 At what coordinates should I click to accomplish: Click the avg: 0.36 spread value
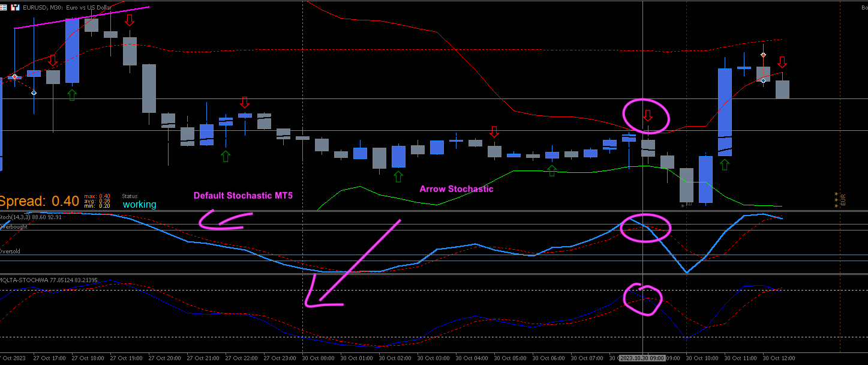(x=97, y=201)
